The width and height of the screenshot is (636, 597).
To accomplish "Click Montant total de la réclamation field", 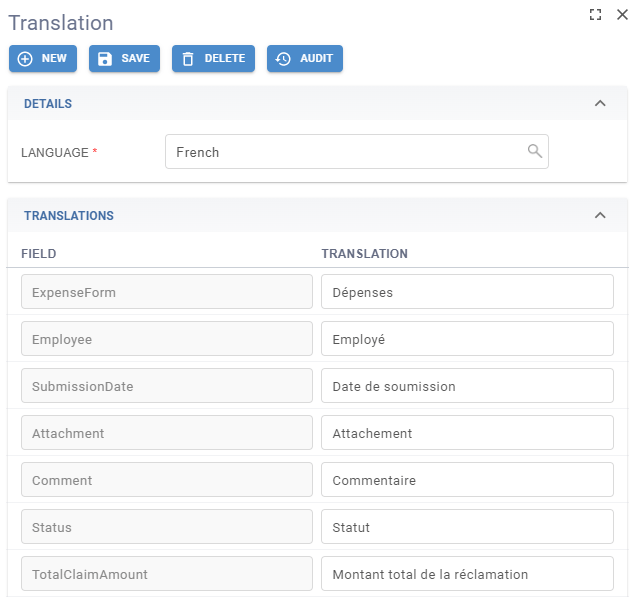I will click(466, 574).
